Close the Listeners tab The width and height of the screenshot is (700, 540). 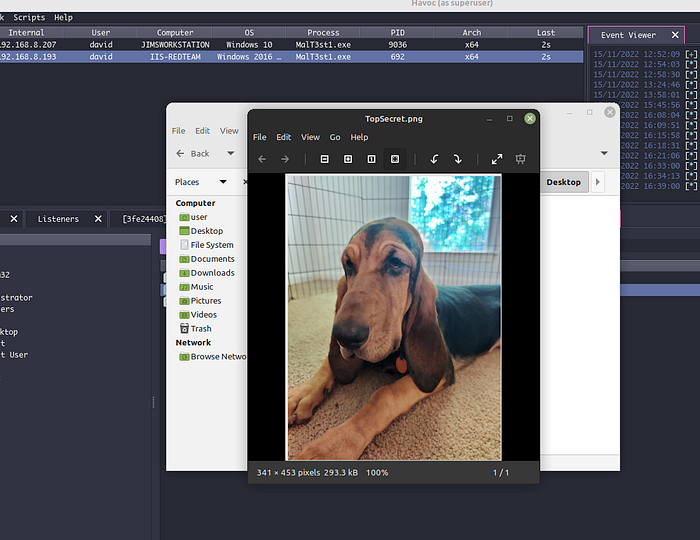coord(98,219)
